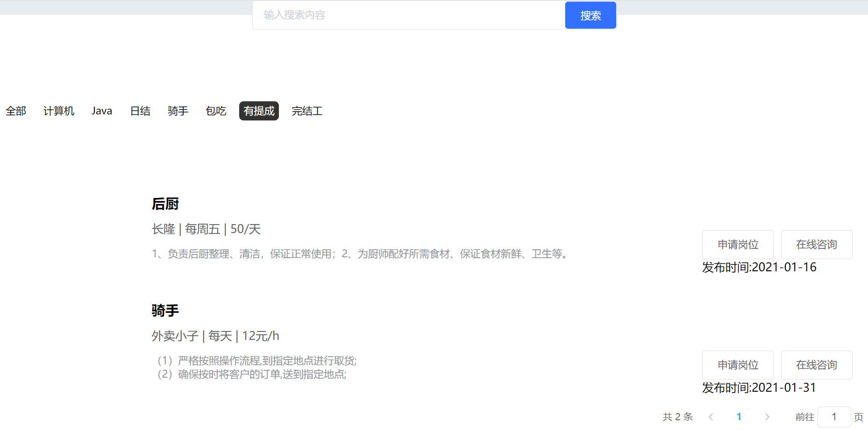Select the 日结 category tab
The width and height of the screenshot is (868, 430).
(x=140, y=111)
